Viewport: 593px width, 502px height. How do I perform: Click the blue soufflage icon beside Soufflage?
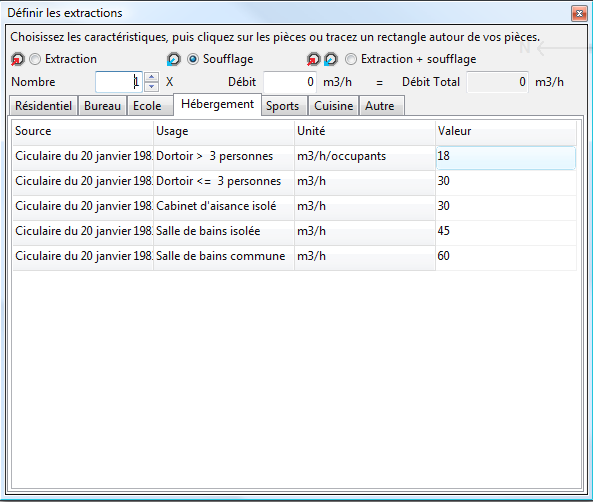[x=174, y=59]
